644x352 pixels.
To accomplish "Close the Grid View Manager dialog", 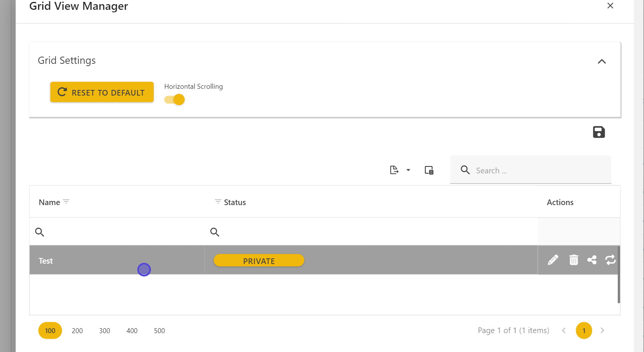I will click(x=610, y=6).
